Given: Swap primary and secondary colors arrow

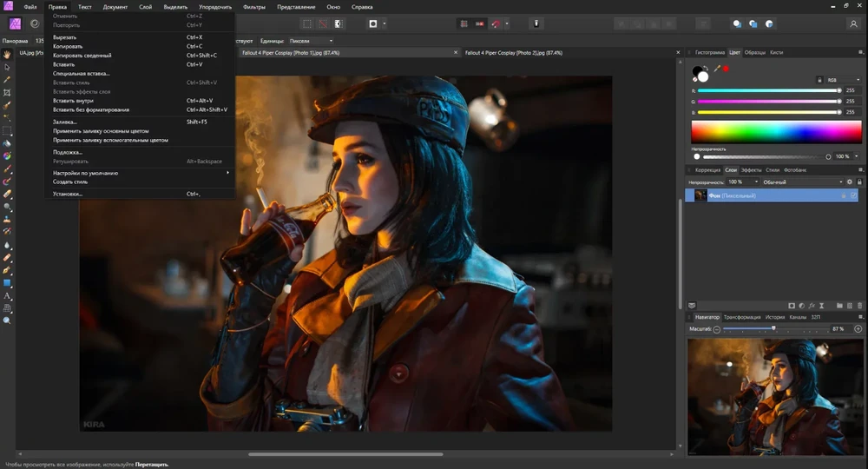Looking at the screenshot, I should point(706,69).
